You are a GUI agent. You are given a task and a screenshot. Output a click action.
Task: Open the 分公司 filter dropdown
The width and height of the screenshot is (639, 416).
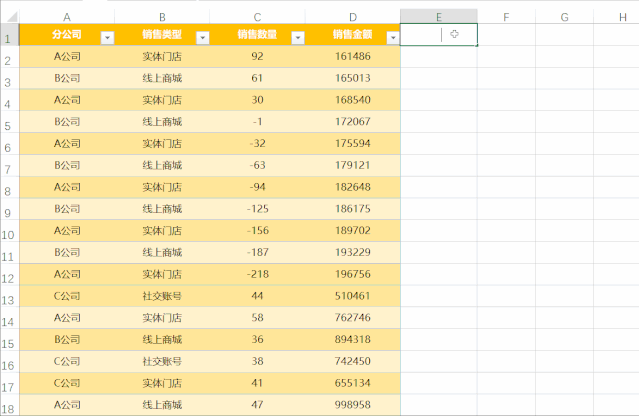[107, 37]
